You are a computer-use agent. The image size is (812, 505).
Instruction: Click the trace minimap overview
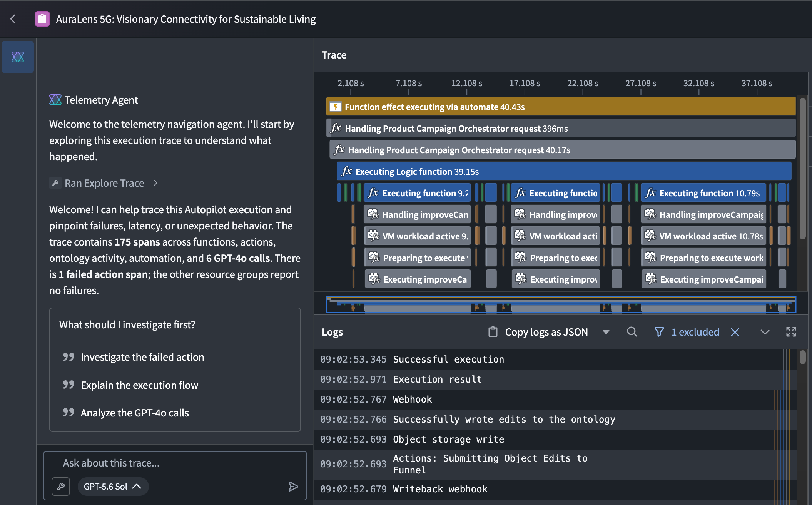pyautogui.click(x=561, y=304)
